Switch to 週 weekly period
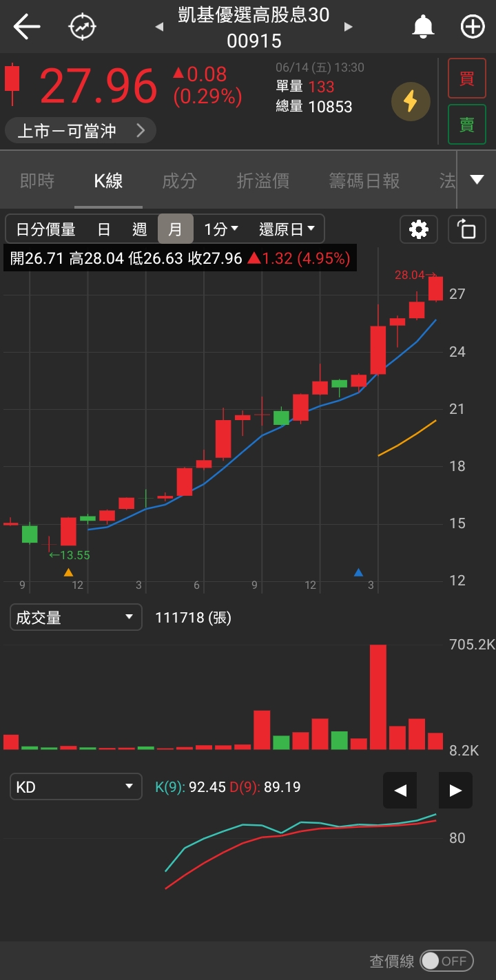 point(139,229)
